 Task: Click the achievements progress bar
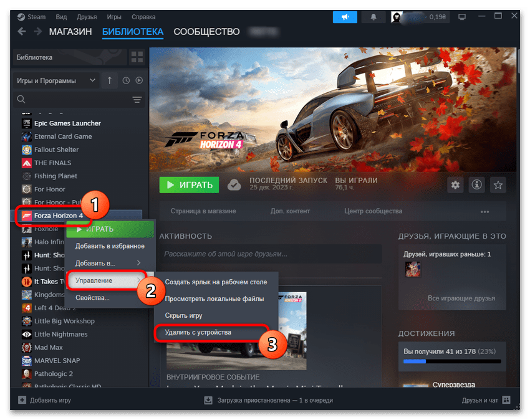[452, 361]
